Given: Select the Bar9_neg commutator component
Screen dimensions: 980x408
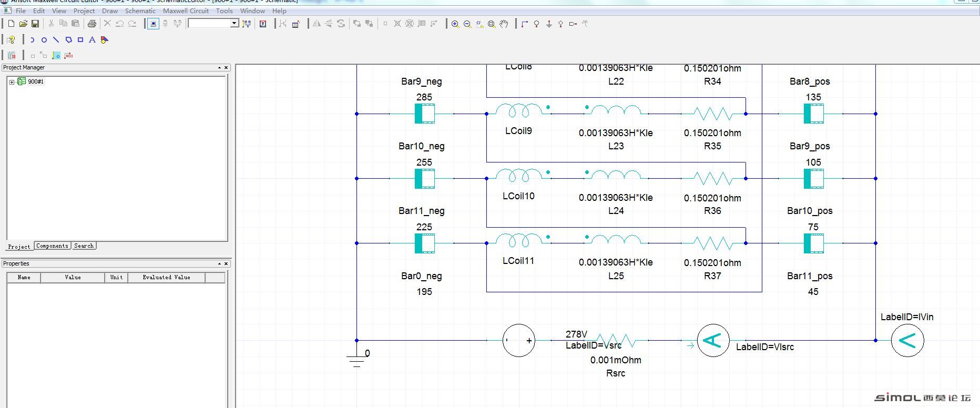Looking at the screenshot, I should pyautogui.click(x=425, y=114).
